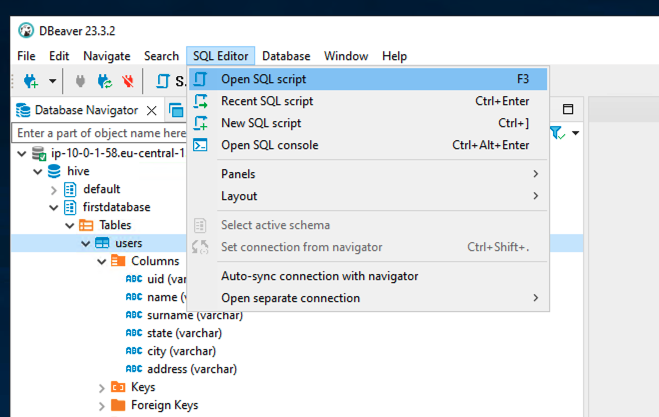Expand the Layout submenu

368,196
